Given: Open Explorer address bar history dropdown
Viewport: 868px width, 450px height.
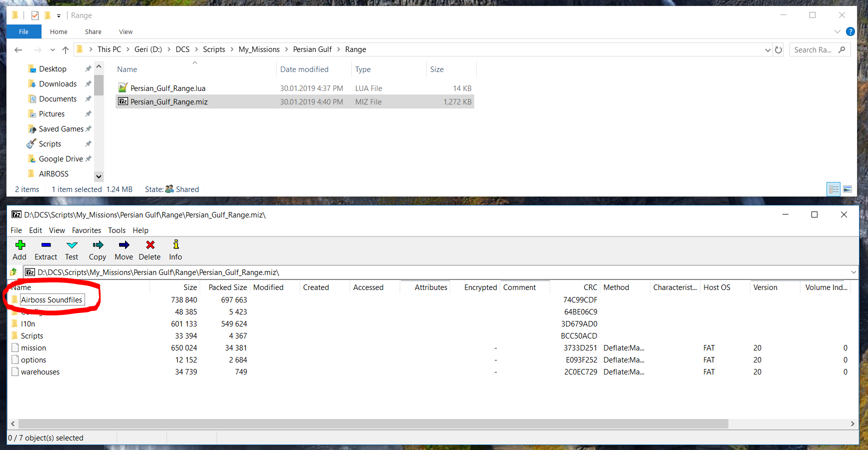Looking at the screenshot, I should pos(768,50).
